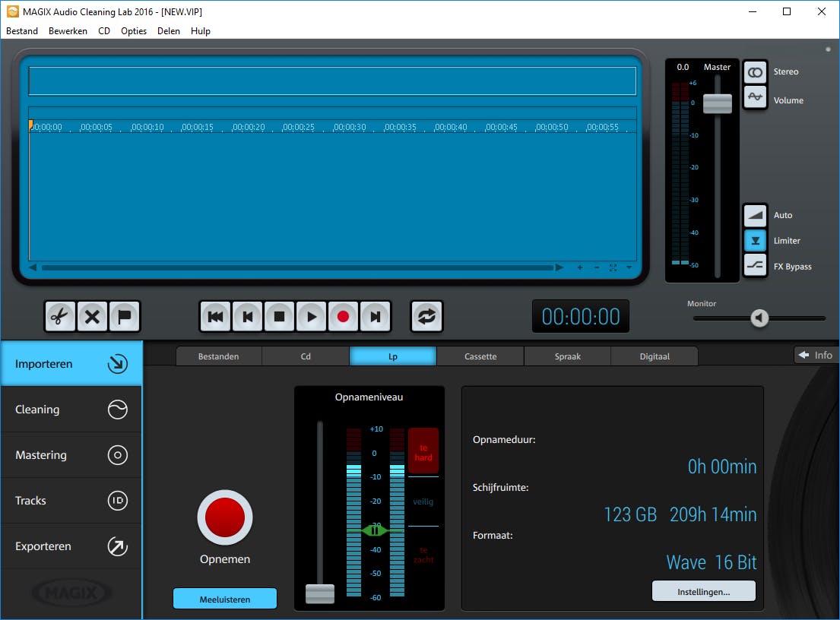Viewport: 840px width, 620px height.
Task: Click the fit-to-window zoom icon
Action: [613, 267]
